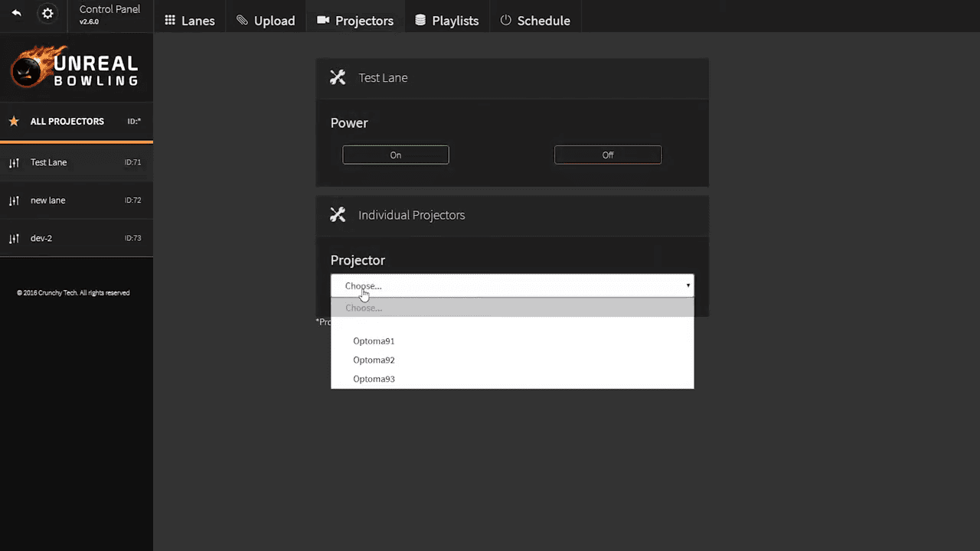Click the Unreal Bowling logo
The width and height of the screenshot is (980, 551).
point(75,67)
